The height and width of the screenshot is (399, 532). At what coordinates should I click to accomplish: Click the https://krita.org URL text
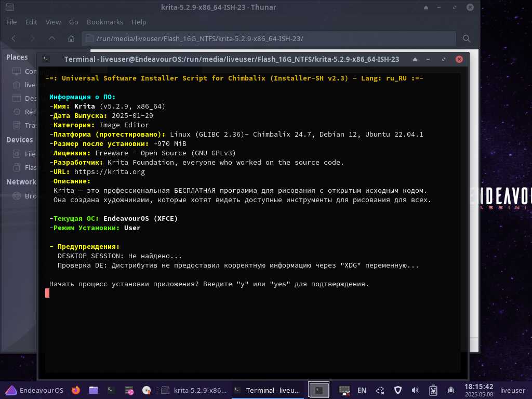[x=109, y=171]
